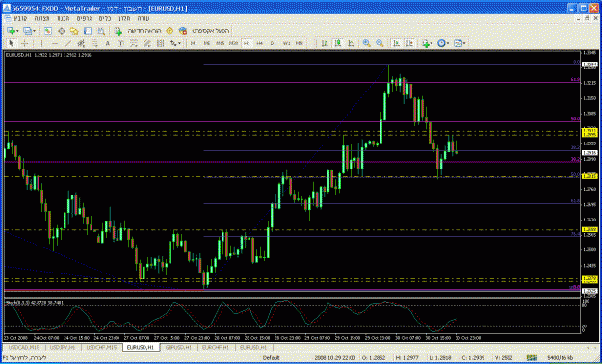This screenshot has width=602, height=364.
Task: Select the vertical line drawing tool
Action: [x=41, y=43]
